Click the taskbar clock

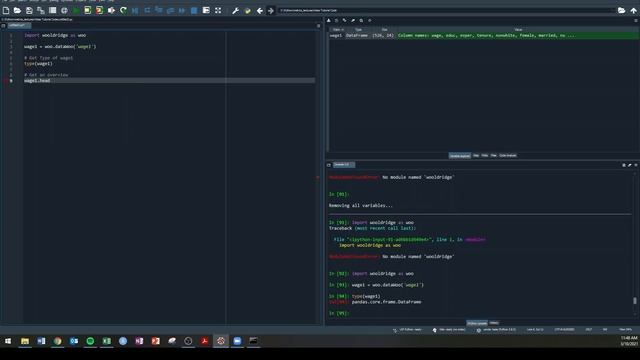pyautogui.click(x=629, y=341)
